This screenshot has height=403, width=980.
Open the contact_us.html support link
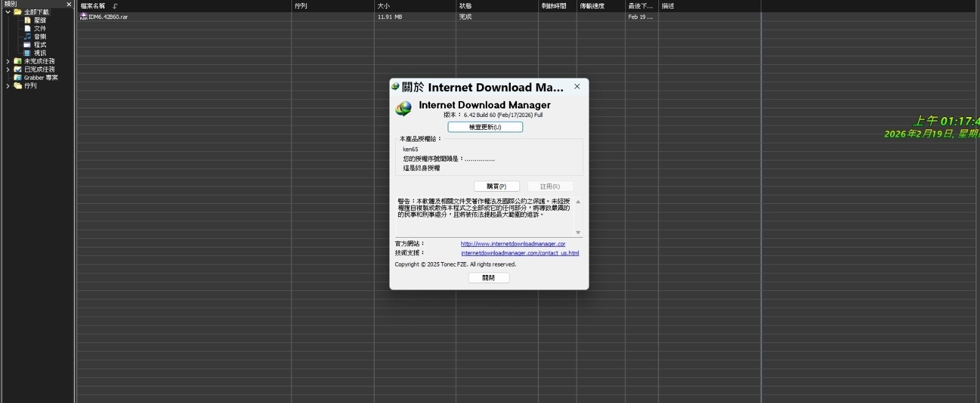pyautogui.click(x=519, y=253)
